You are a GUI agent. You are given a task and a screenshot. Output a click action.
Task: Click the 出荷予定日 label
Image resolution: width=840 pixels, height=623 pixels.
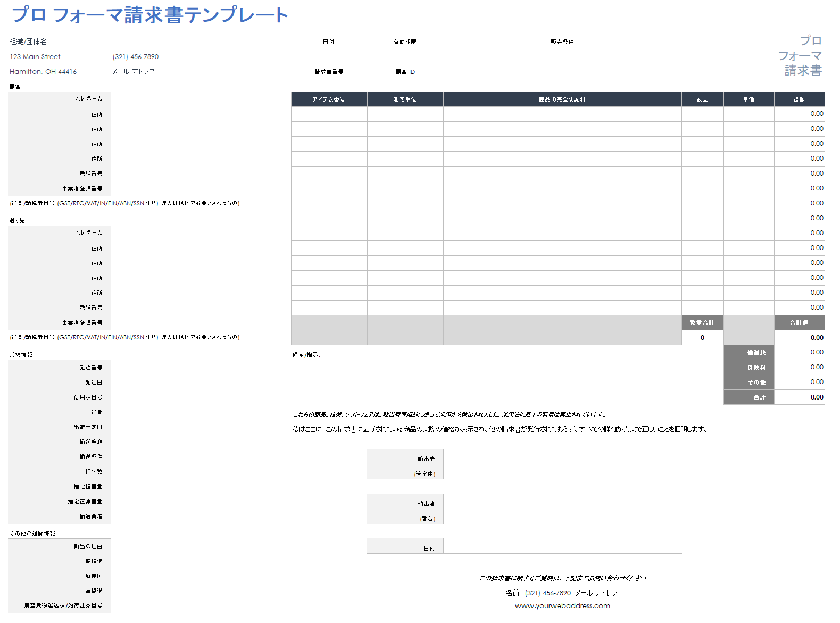(88, 427)
